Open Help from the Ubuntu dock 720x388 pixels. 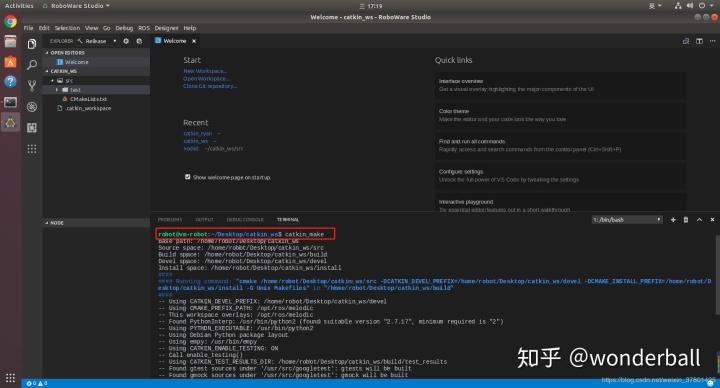click(x=10, y=82)
